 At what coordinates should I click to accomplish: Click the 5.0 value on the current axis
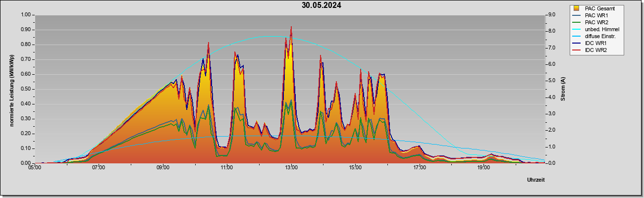pos(551,81)
